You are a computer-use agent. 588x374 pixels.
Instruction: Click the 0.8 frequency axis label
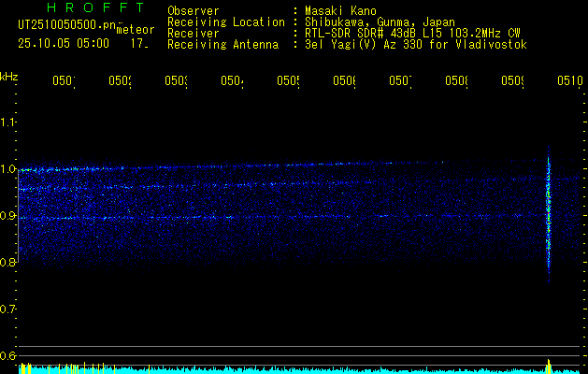point(7,263)
